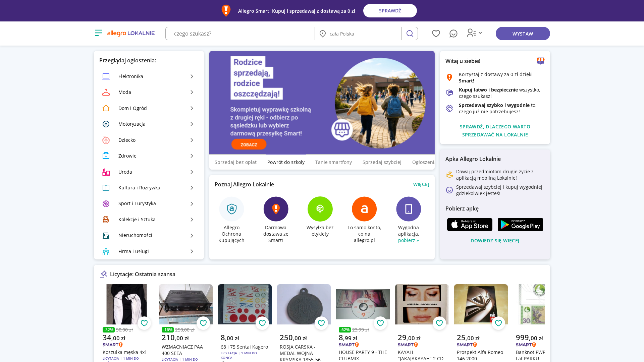Favorite the HOUSE PARTY 9 listing

point(380,323)
